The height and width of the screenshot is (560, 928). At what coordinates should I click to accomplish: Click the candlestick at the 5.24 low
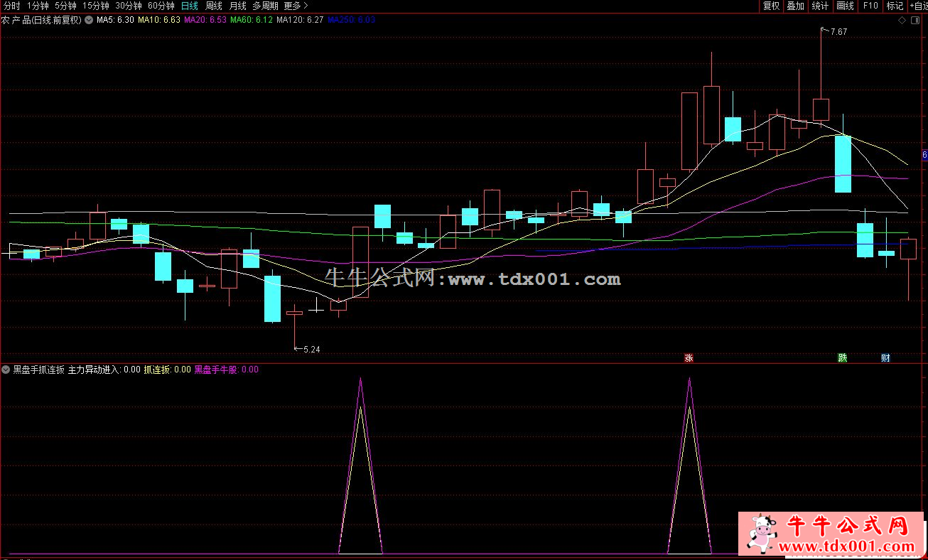(x=294, y=313)
